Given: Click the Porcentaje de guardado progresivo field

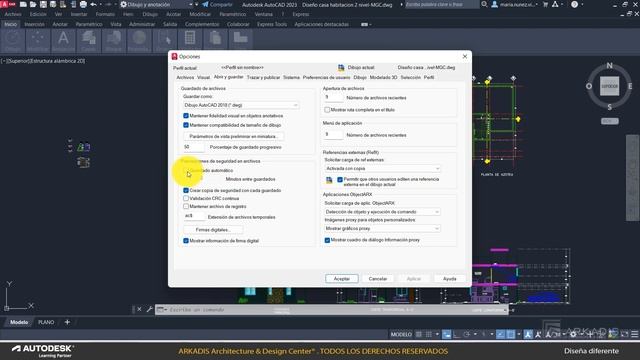Looking at the screenshot, I should (193, 147).
